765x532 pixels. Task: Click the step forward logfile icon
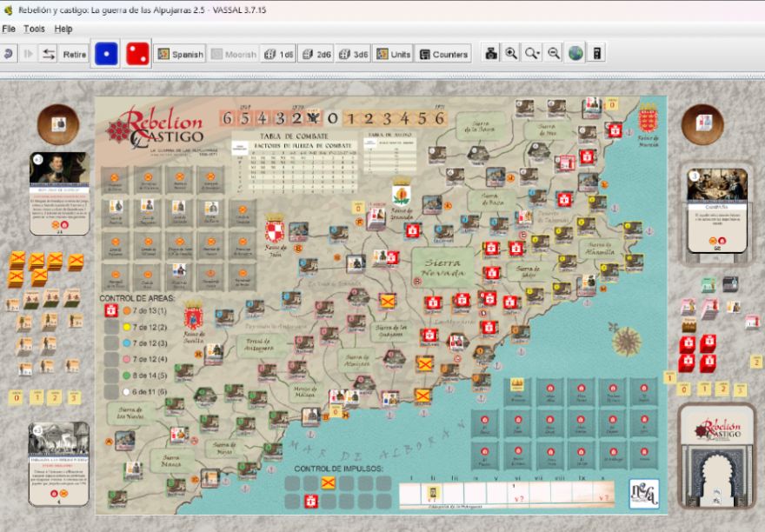[x=29, y=54]
